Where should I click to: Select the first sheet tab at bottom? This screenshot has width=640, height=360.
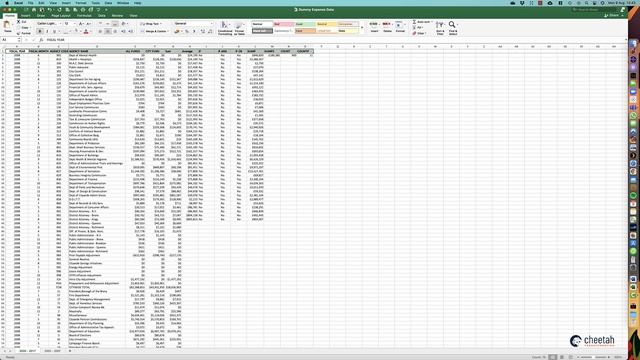pos(27,351)
